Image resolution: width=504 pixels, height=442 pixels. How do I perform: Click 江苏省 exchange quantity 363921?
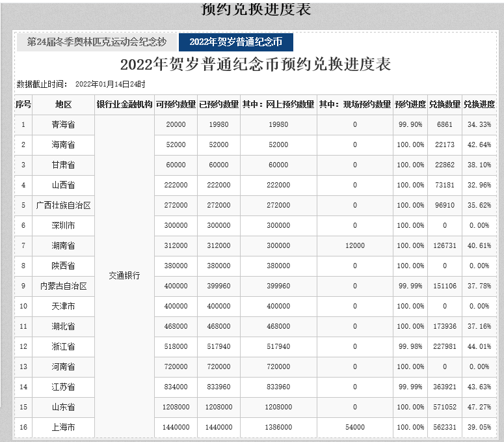445,387
